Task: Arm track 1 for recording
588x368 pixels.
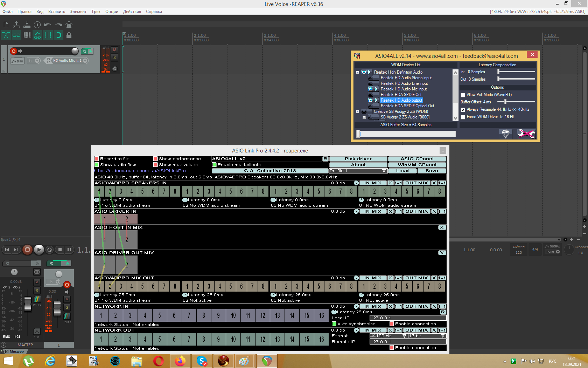Action: (x=14, y=51)
